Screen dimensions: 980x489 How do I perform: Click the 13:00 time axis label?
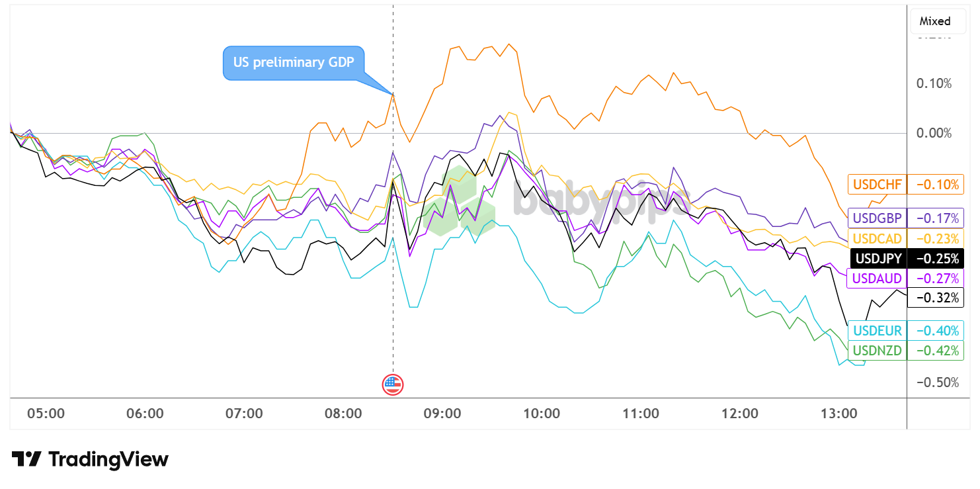click(838, 414)
